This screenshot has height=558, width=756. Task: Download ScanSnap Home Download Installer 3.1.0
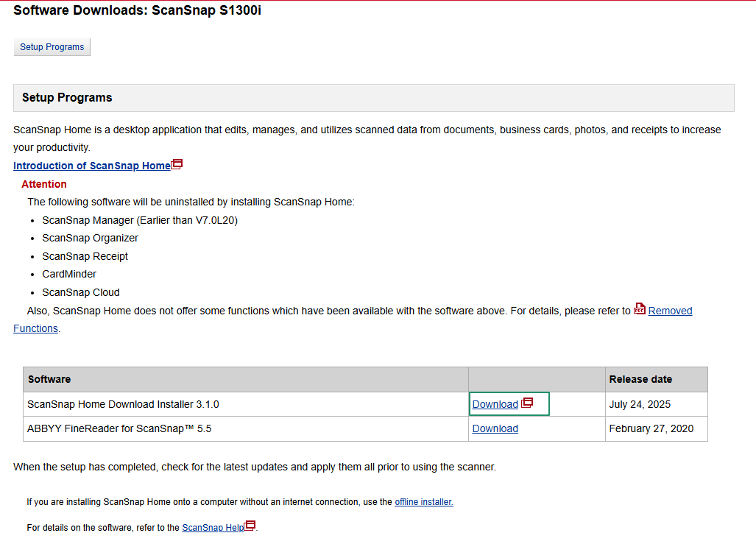click(495, 404)
